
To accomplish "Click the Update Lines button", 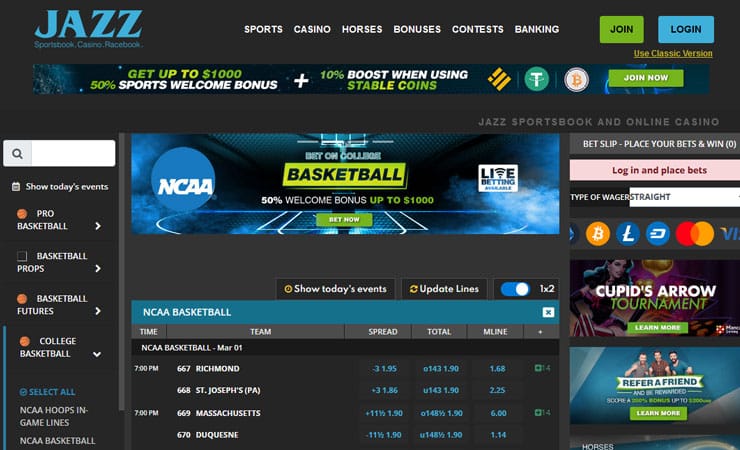I will (x=444, y=289).
